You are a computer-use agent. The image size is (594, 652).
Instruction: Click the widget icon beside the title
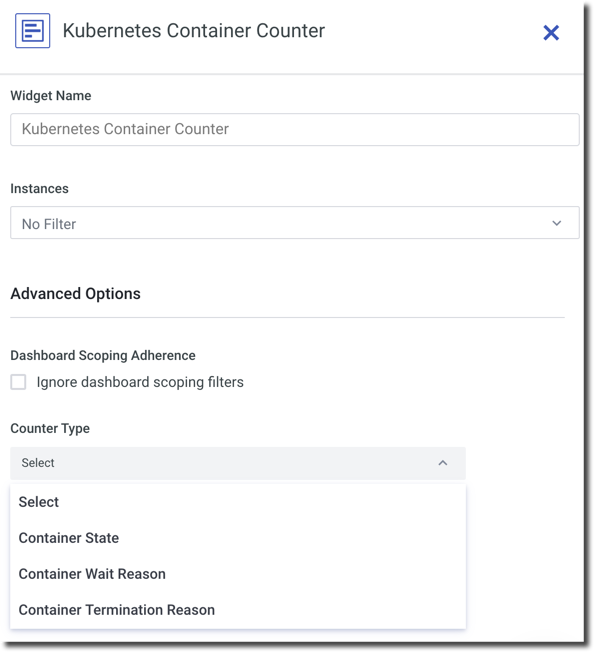(32, 30)
